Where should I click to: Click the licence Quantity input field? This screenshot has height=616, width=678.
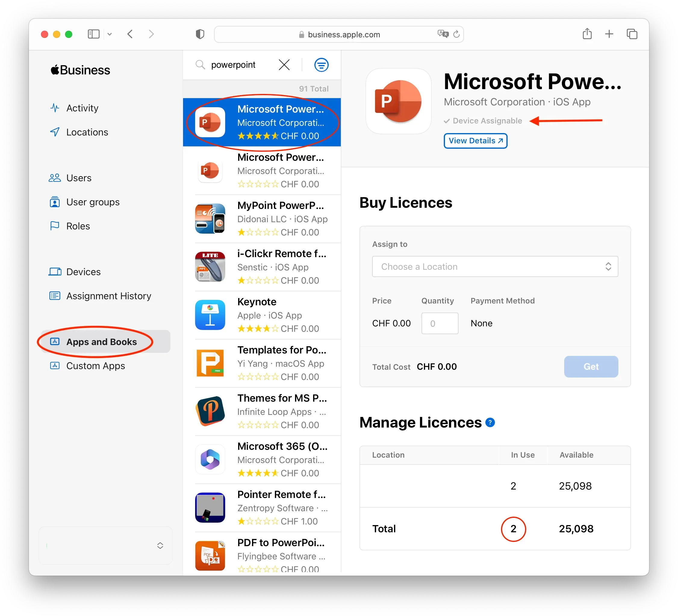pos(440,323)
